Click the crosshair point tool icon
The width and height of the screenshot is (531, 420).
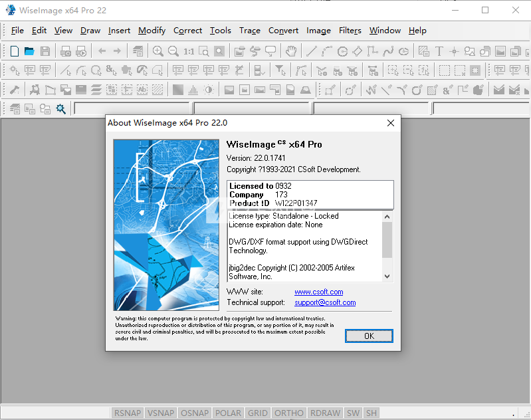tap(454, 51)
